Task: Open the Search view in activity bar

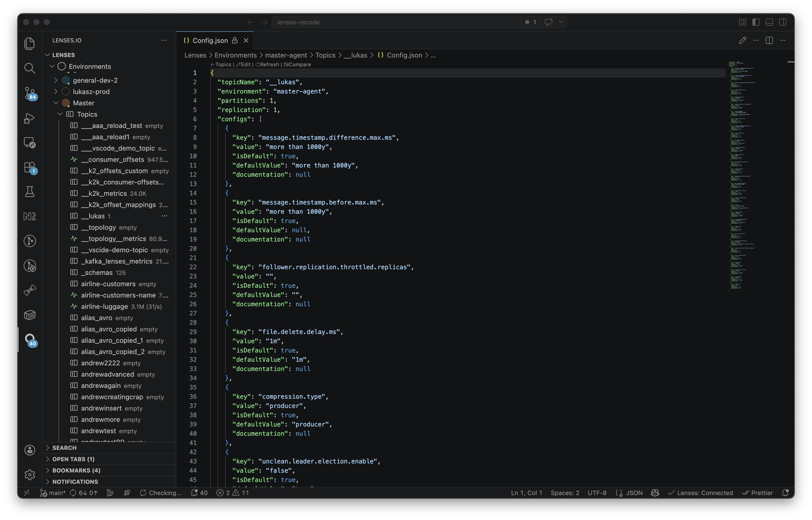Action: click(x=30, y=68)
